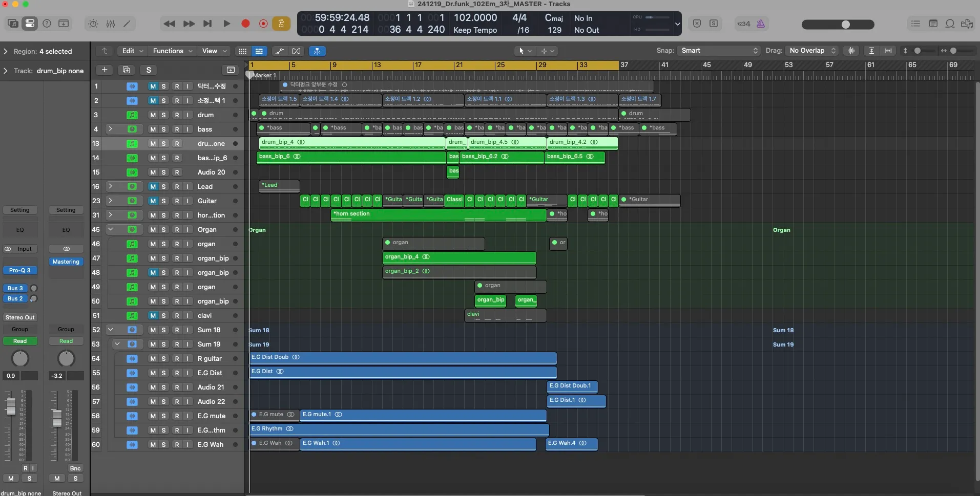The height and width of the screenshot is (496, 980).
Task: Open the Snap dropdown set to Smart
Action: click(x=719, y=51)
